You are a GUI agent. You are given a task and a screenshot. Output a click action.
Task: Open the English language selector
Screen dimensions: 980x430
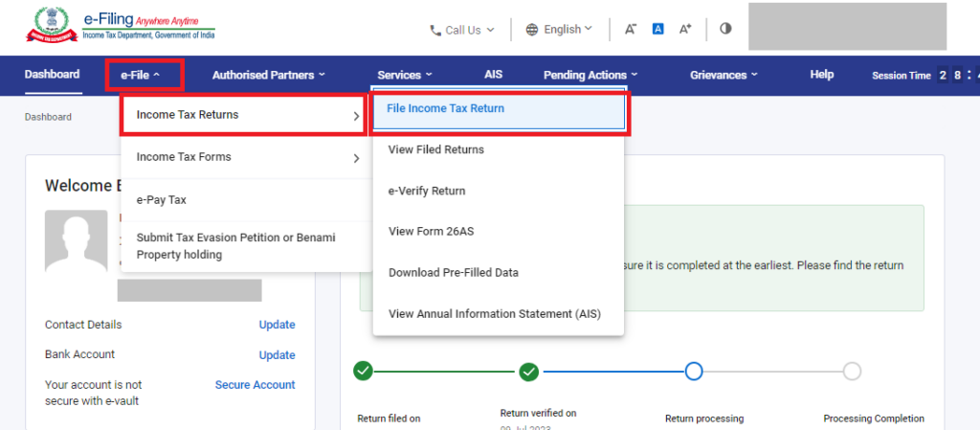tap(559, 30)
